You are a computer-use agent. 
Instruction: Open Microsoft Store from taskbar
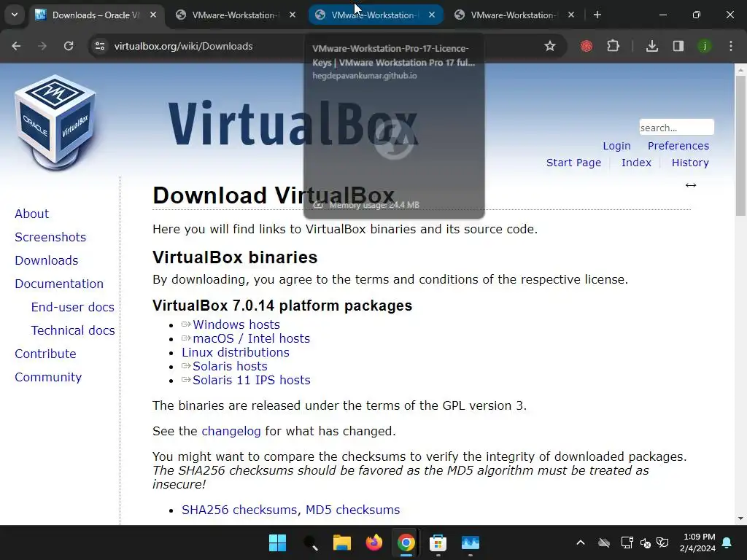438,542
